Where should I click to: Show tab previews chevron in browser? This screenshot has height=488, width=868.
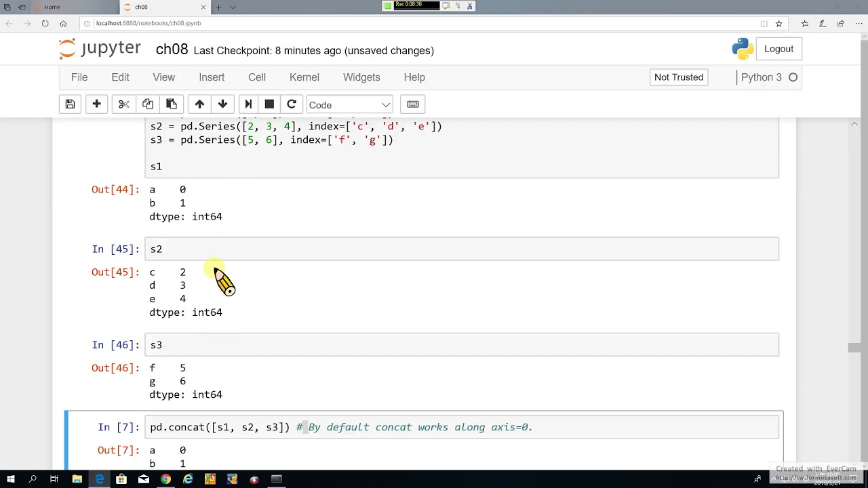[x=233, y=7]
